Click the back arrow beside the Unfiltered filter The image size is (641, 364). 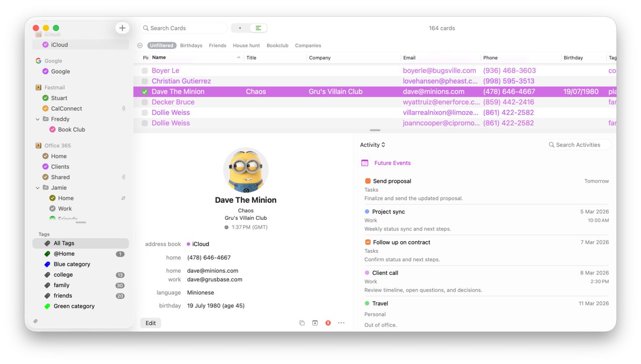(x=139, y=45)
